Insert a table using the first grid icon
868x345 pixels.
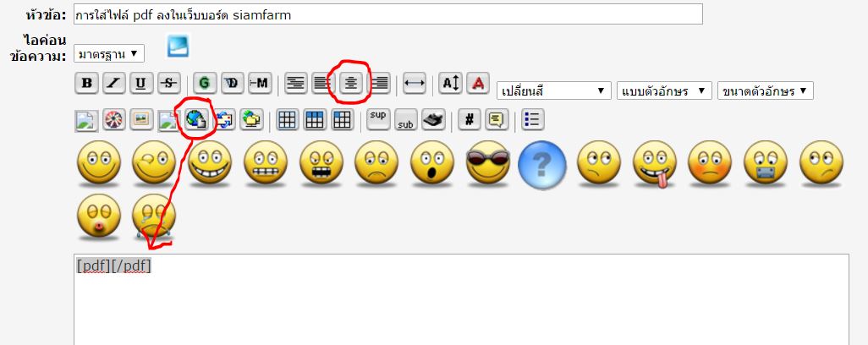click(288, 119)
